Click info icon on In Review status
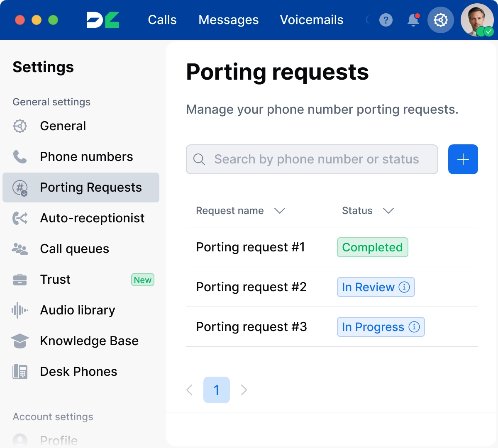The image size is (498, 448). pos(404,287)
